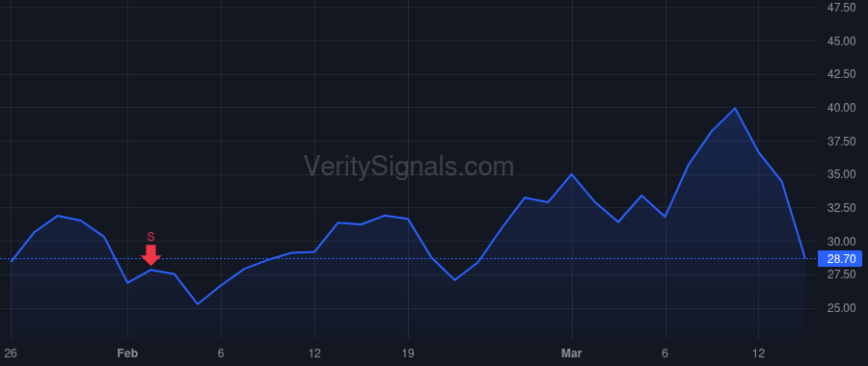Click the 25.00 price axis label
868x366 pixels.
tap(840, 308)
